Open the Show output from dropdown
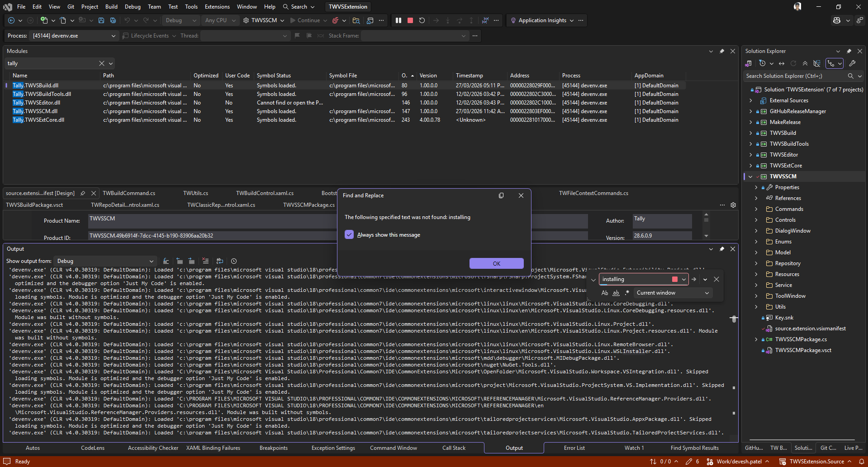Image resolution: width=868 pixels, height=467 pixels. tap(105, 261)
